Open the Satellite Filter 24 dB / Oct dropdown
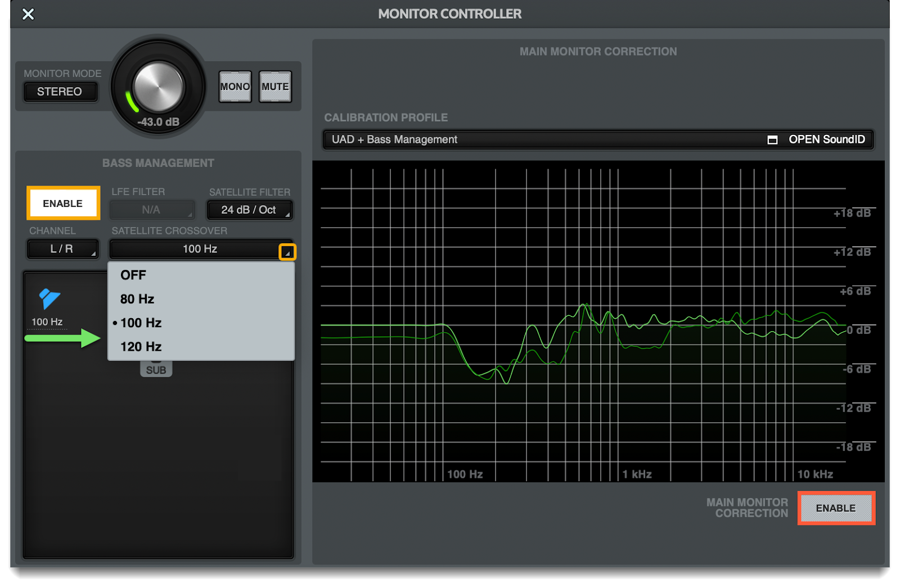This screenshot has width=900, height=588. coord(250,210)
